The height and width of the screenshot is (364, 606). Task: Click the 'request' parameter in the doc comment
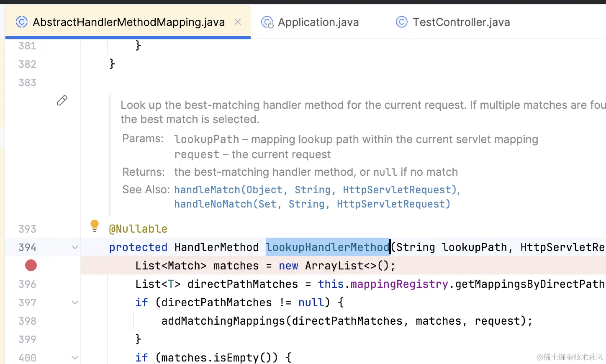pyautogui.click(x=197, y=154)
